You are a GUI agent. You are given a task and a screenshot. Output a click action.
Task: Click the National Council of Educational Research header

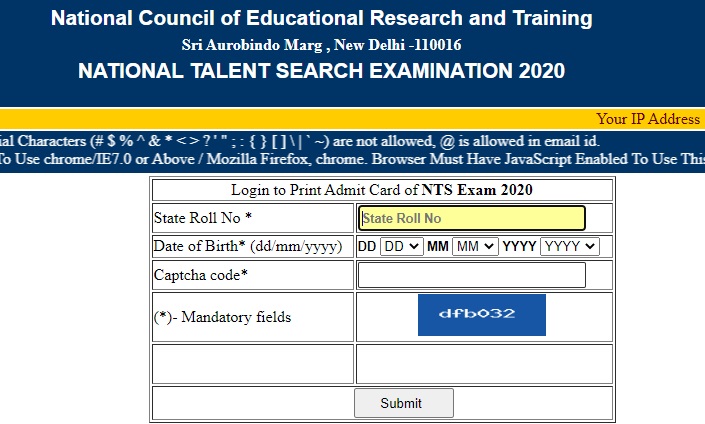pyautogui.click(x=321, y=19)
